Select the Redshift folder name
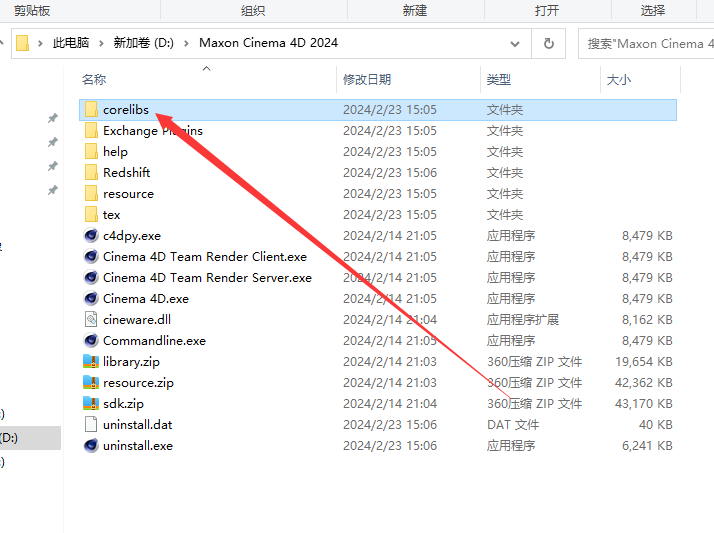714x533 pixels. click(x=126, y=173)
